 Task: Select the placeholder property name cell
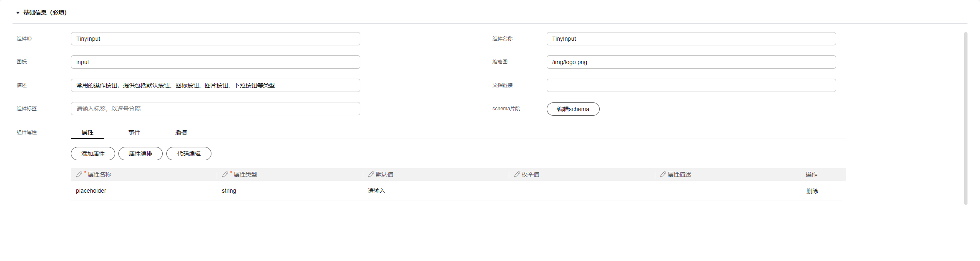(91, 191)
